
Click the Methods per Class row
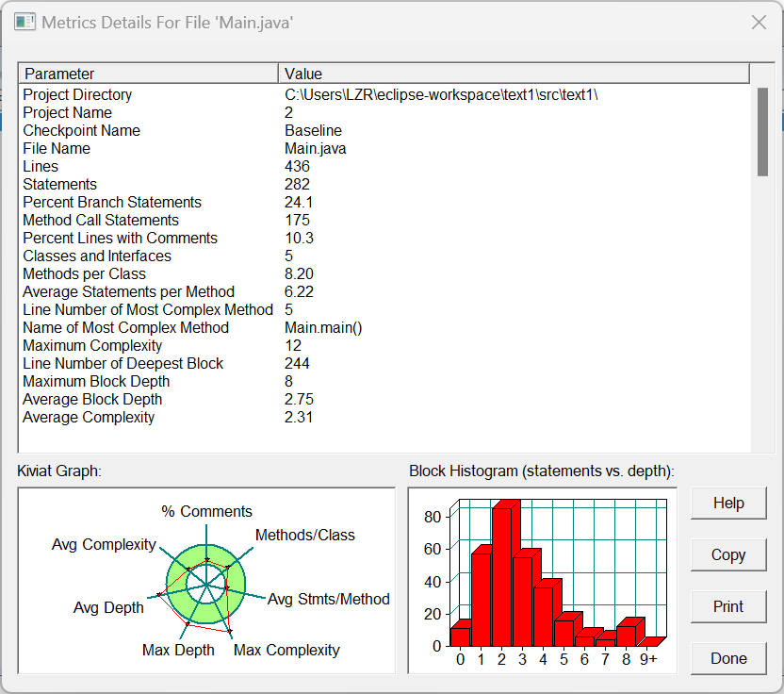[384, 273]
